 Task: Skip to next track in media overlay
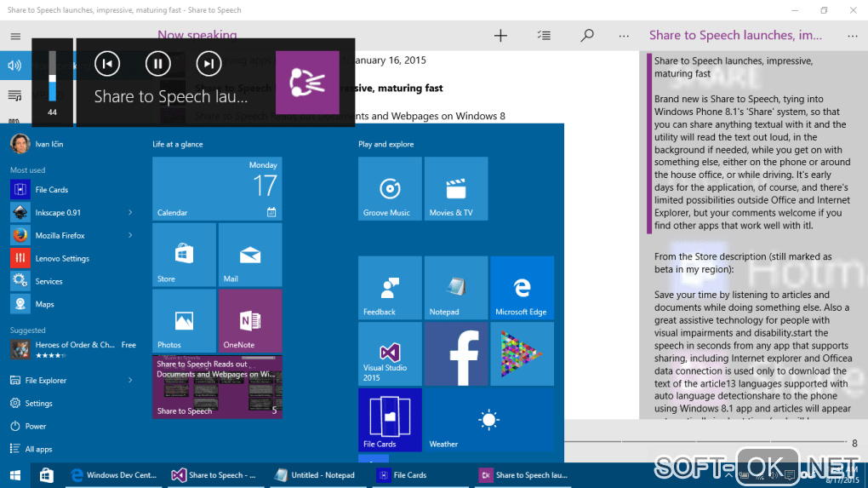208,64
